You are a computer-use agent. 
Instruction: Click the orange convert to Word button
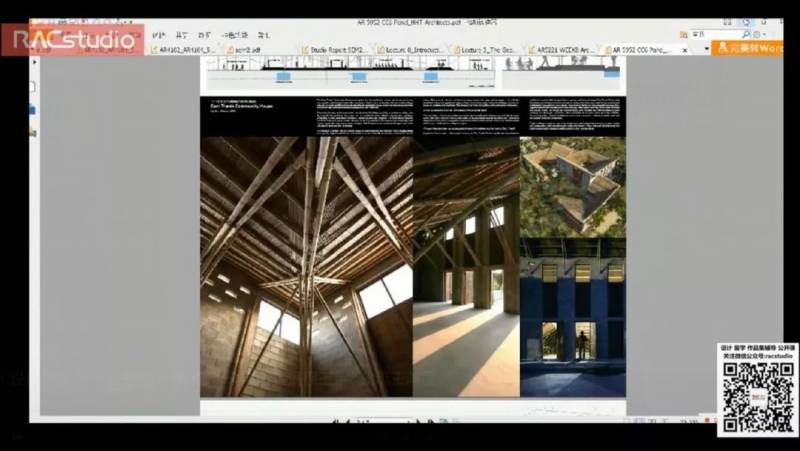click(747, 48)
